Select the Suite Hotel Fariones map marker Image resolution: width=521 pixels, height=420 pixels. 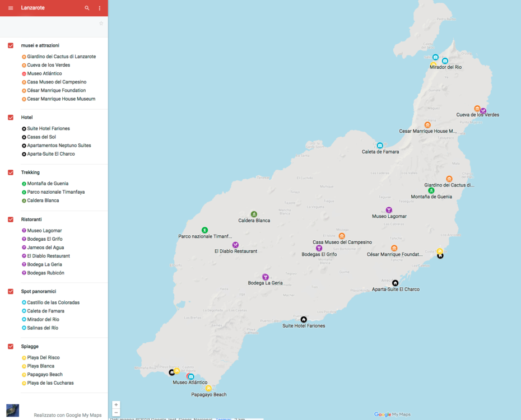(304, 319)
